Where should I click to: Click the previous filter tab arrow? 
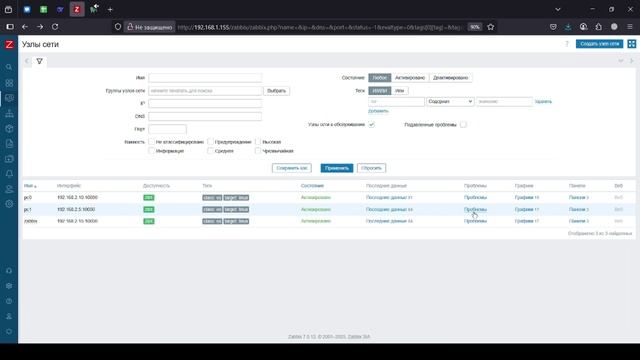(27, 61)
